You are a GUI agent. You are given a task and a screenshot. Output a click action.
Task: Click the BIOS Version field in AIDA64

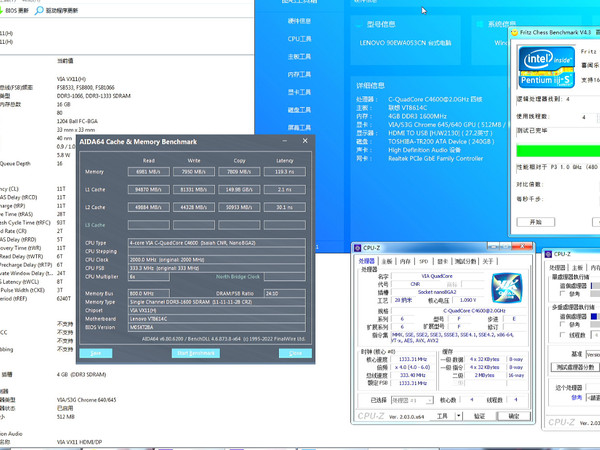[x=217, y=327]
